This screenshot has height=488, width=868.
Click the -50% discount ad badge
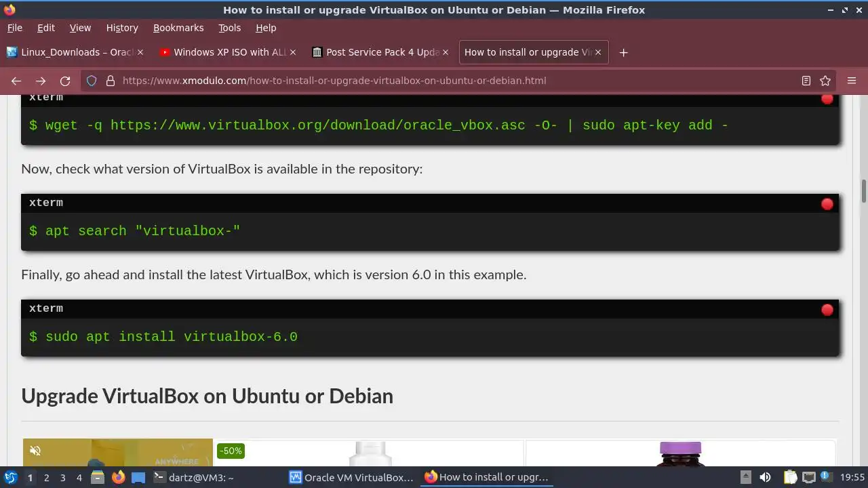point(231,451)
